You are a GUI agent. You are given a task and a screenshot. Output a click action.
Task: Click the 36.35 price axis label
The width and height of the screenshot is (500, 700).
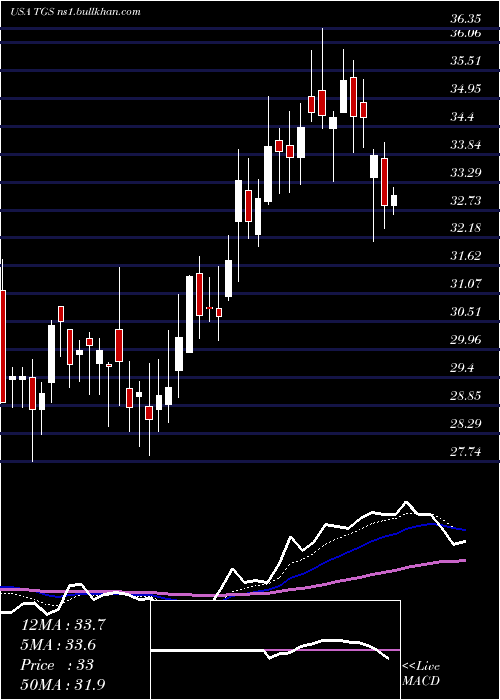point(465,19)
